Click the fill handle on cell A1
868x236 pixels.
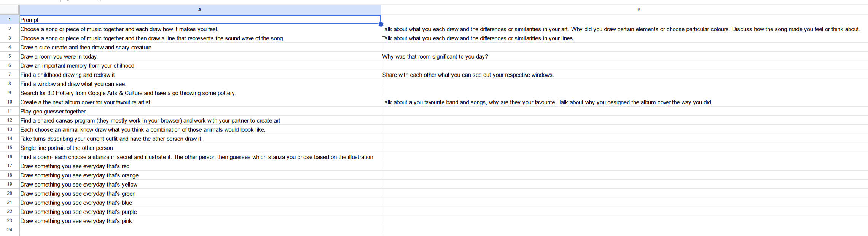pyautogui.click(x=381, y=24)
